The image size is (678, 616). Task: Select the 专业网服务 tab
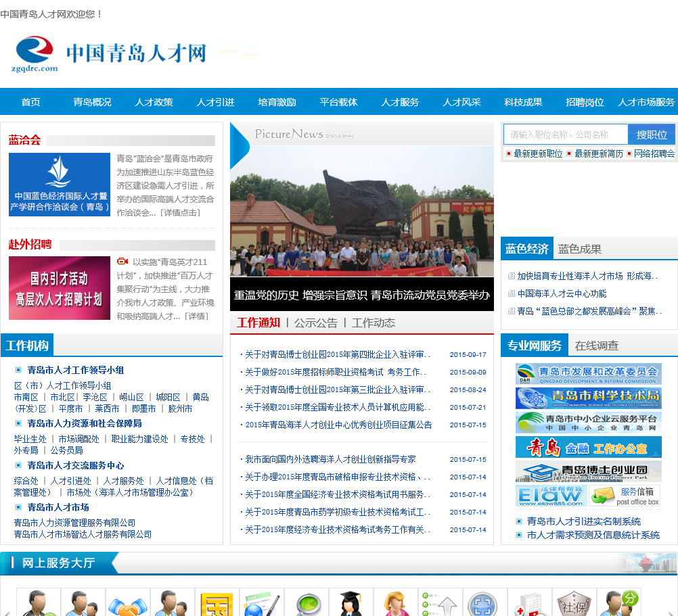(x=535, y=346)
